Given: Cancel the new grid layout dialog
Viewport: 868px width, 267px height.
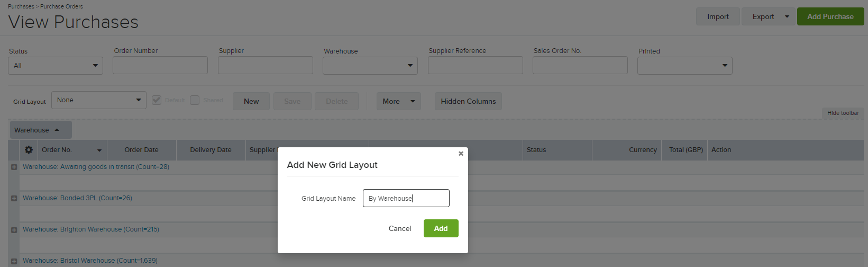Looking at the screenshot, I should click(x=400, y=228).
